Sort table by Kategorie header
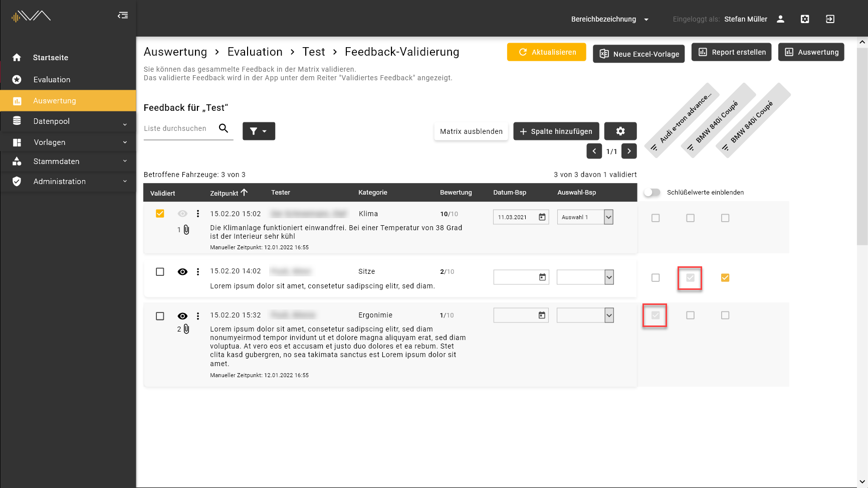This screenshot has height=488, width=868. [372, 193]
